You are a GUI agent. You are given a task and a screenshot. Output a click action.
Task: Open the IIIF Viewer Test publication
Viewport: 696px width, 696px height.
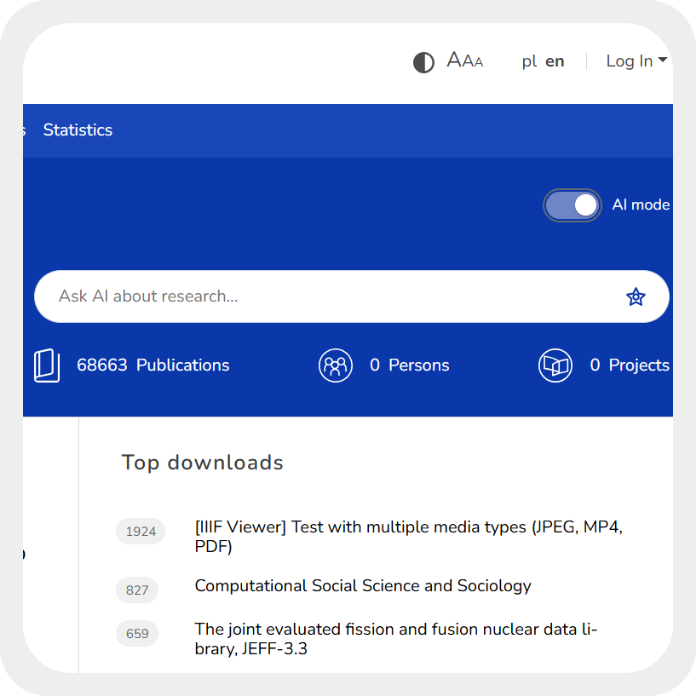point(408,537)
